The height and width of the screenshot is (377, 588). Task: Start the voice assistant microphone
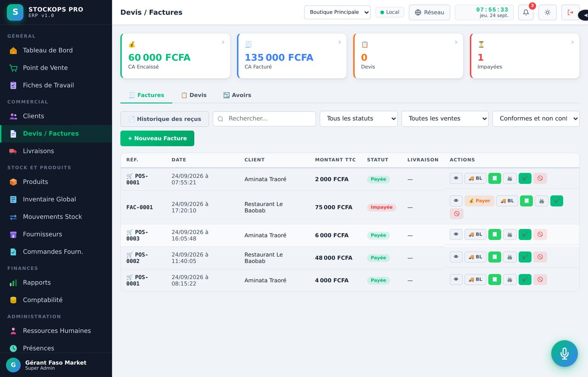[565, 354]
